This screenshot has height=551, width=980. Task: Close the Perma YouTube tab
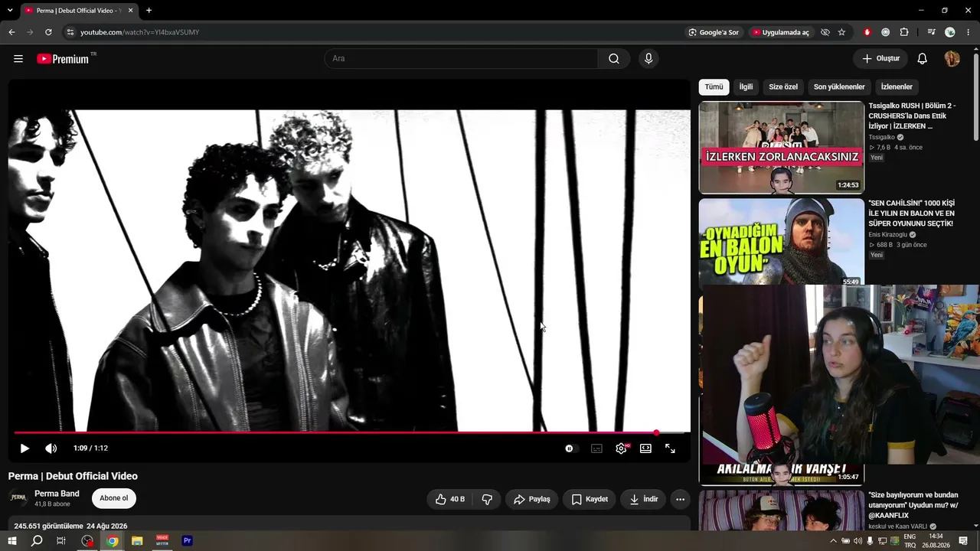pyautogui.click(x=131, y=11)
